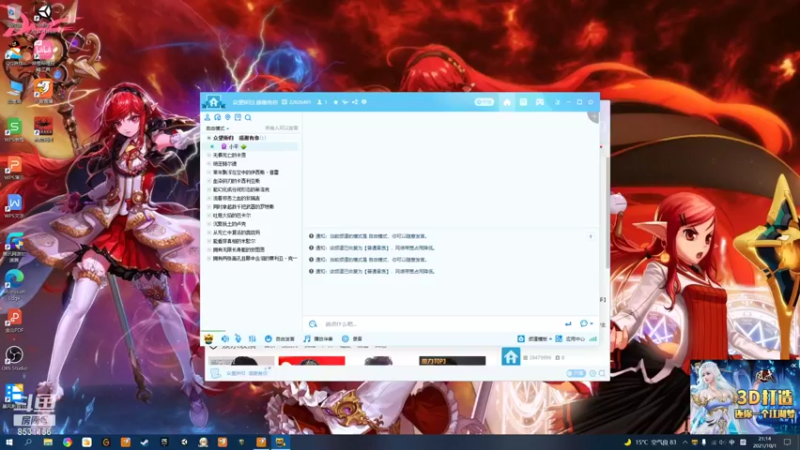Viewport: 800px width, 450px height.
Task: Expand the sub-channel mentioning 伊西斯·普雷
Action: coord(209,172)
